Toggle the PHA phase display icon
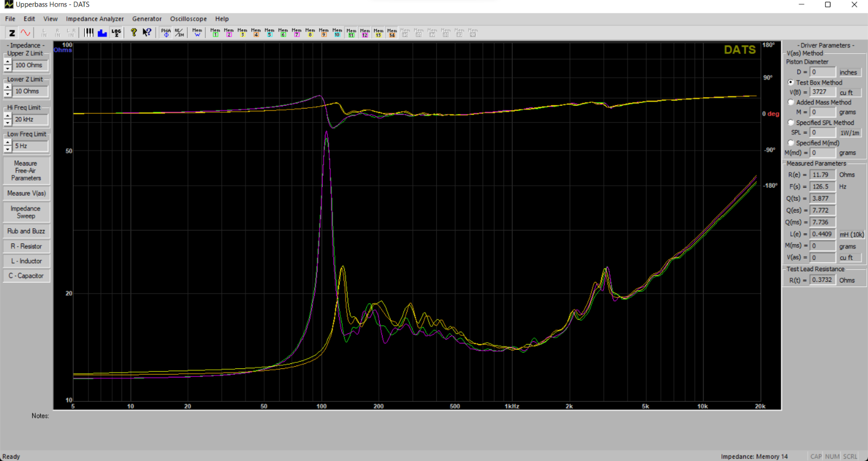868x461 pixels. (165, 33)
